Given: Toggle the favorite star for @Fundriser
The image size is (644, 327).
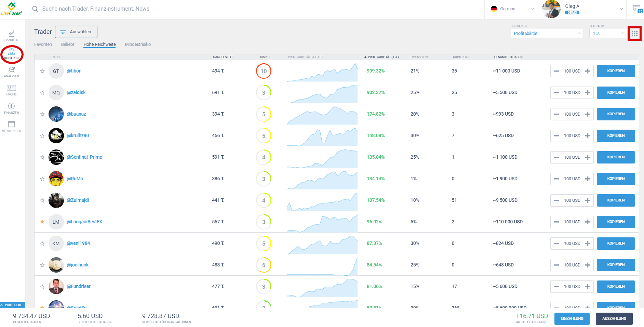Looking at the screenshot, I should [x=42, y=286].
